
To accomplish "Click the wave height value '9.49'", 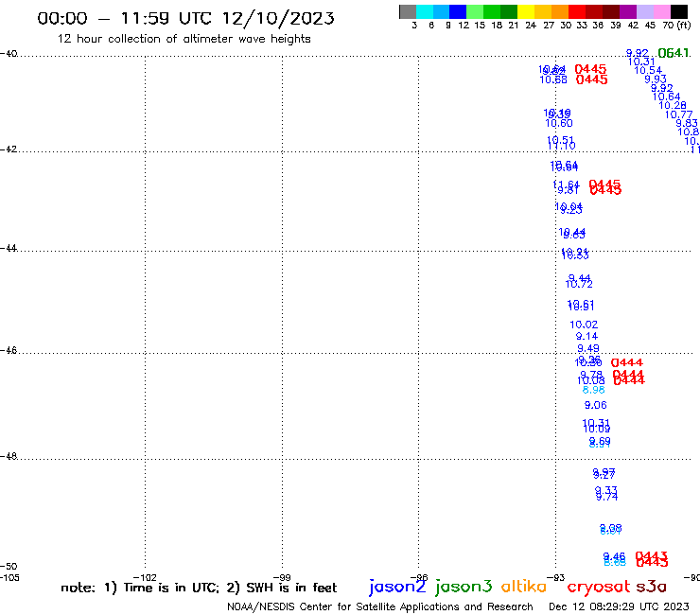I will coord(588,348).
